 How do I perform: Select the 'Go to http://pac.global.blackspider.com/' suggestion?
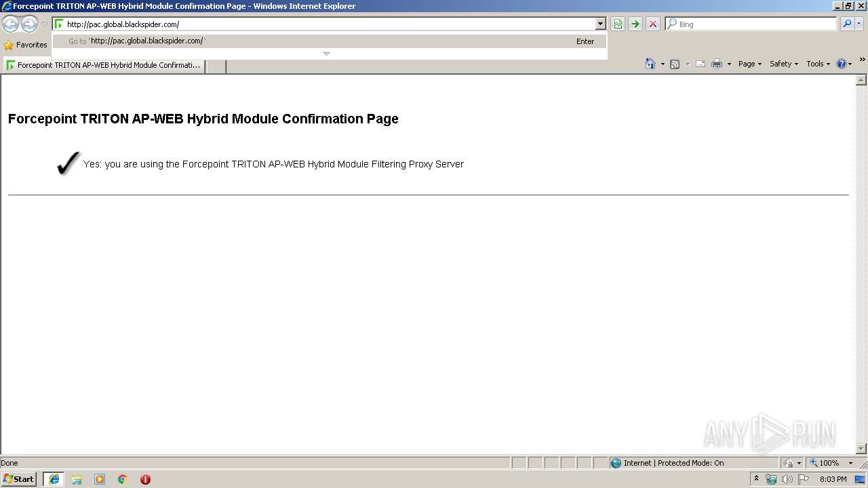click(x=330, y=41)
